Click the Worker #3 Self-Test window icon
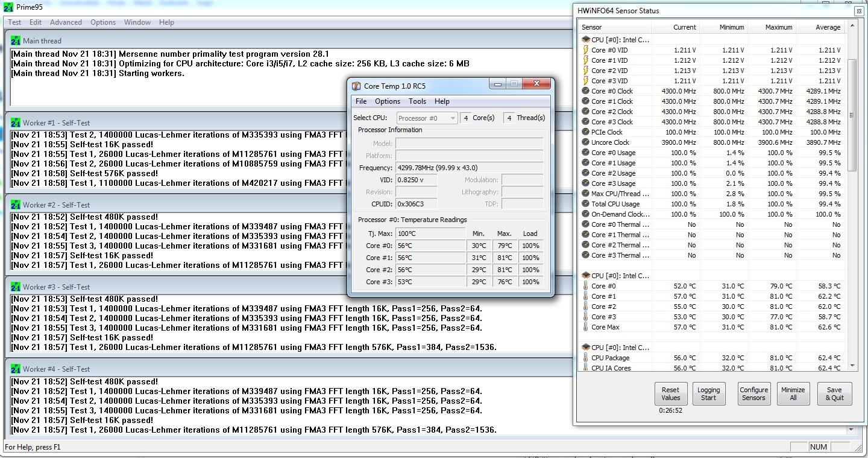868x458 pixels. (x=16, y=287)
